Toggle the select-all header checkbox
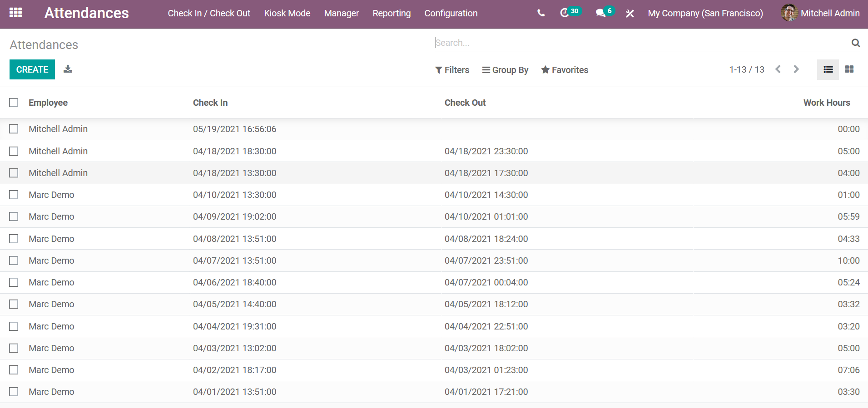Image resolution: width=868 pixels, height=408 pixels. coord(14,103)
